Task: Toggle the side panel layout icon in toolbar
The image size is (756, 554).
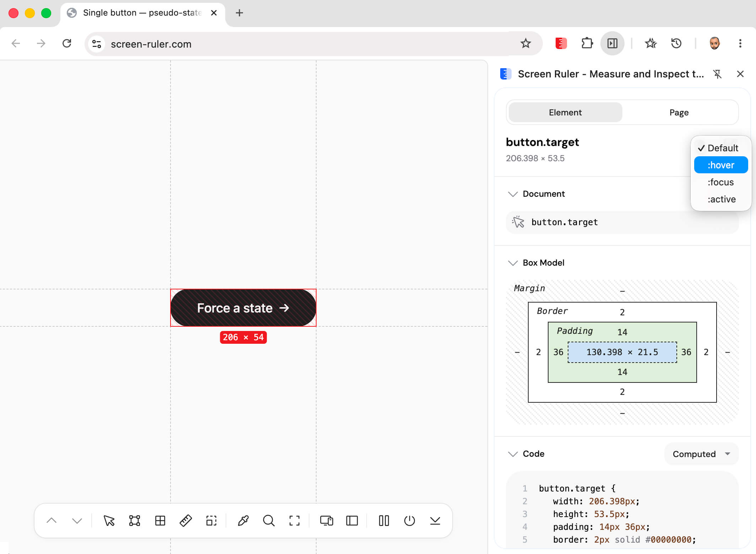Action: (352, 521)
